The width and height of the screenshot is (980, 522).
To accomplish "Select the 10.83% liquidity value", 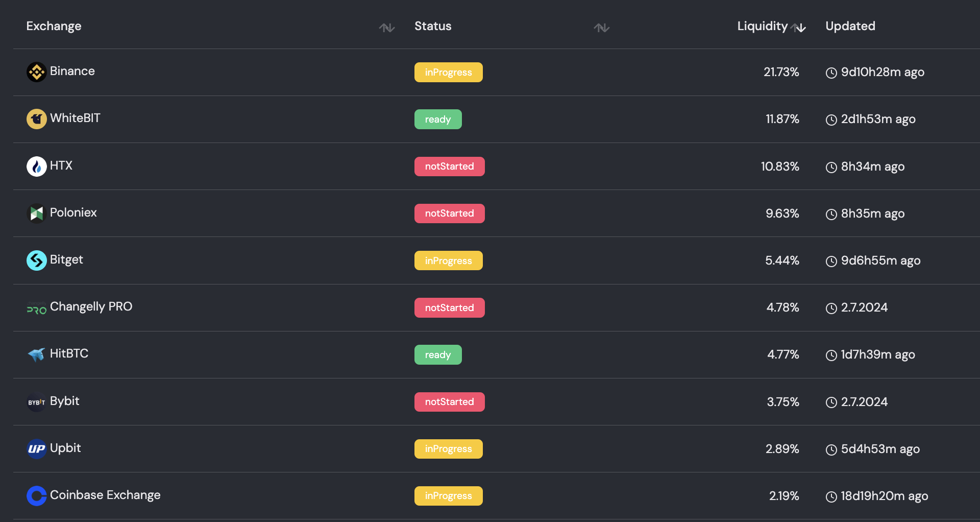I will [x=780, y=167].
